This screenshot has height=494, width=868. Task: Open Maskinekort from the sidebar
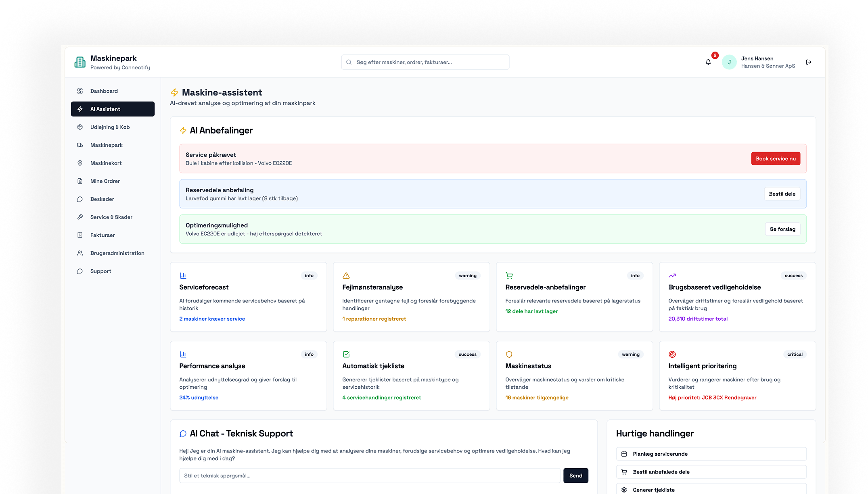106,163
